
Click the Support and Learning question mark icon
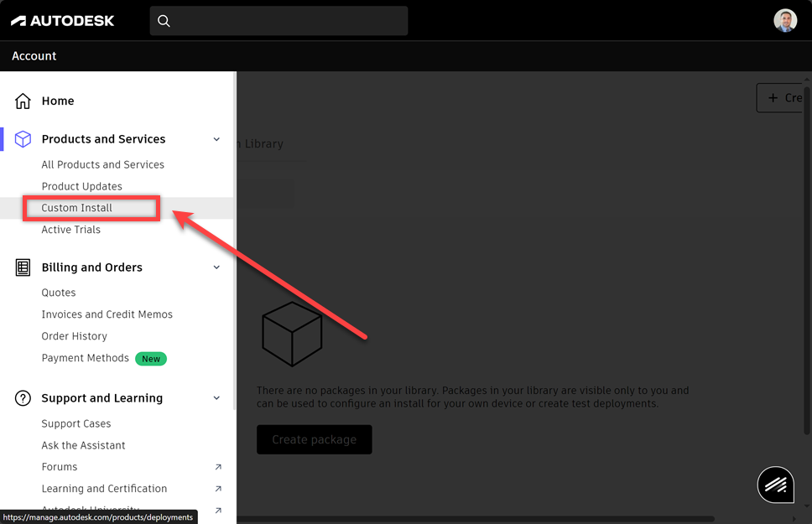[21, 397]
